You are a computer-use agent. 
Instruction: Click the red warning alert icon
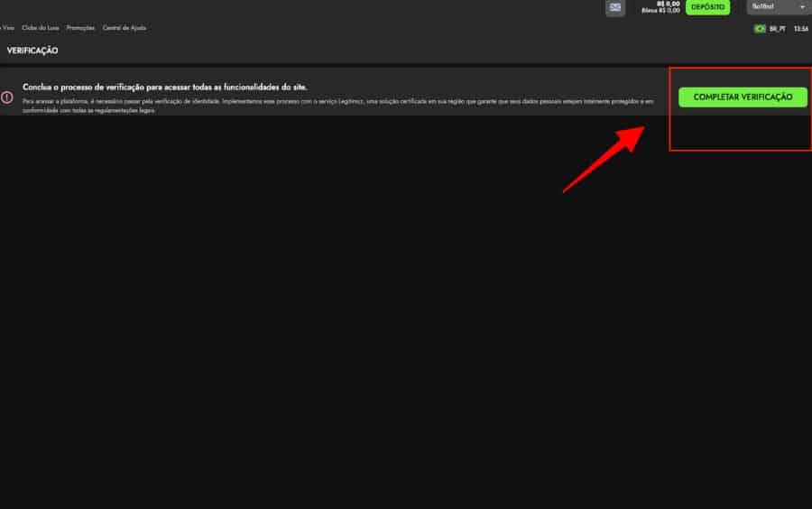coord(7,97)
